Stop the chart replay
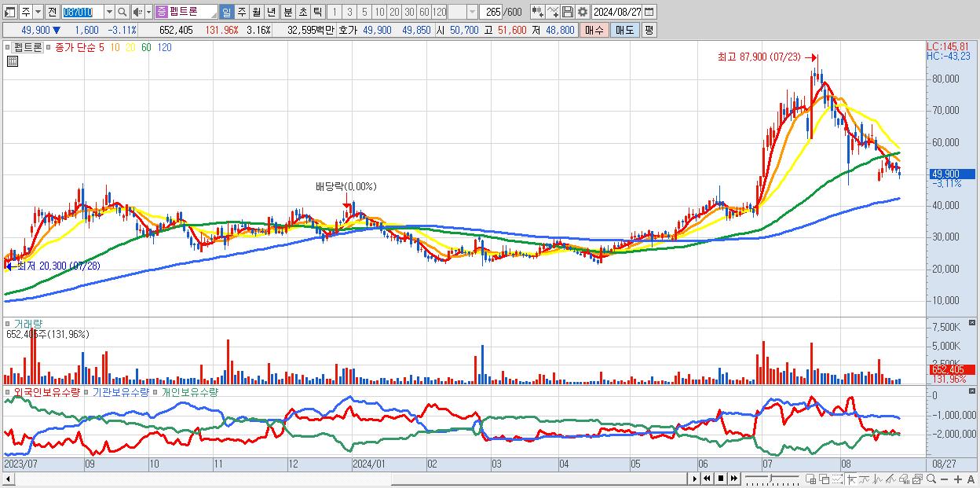Screen dimensions: 980x488 pos(721,479)
